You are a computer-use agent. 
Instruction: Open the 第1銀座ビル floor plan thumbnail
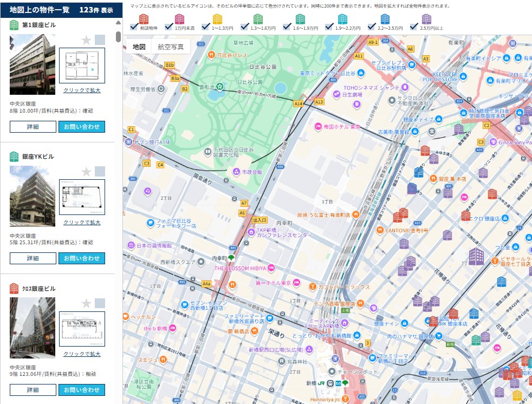click(82, 66)
